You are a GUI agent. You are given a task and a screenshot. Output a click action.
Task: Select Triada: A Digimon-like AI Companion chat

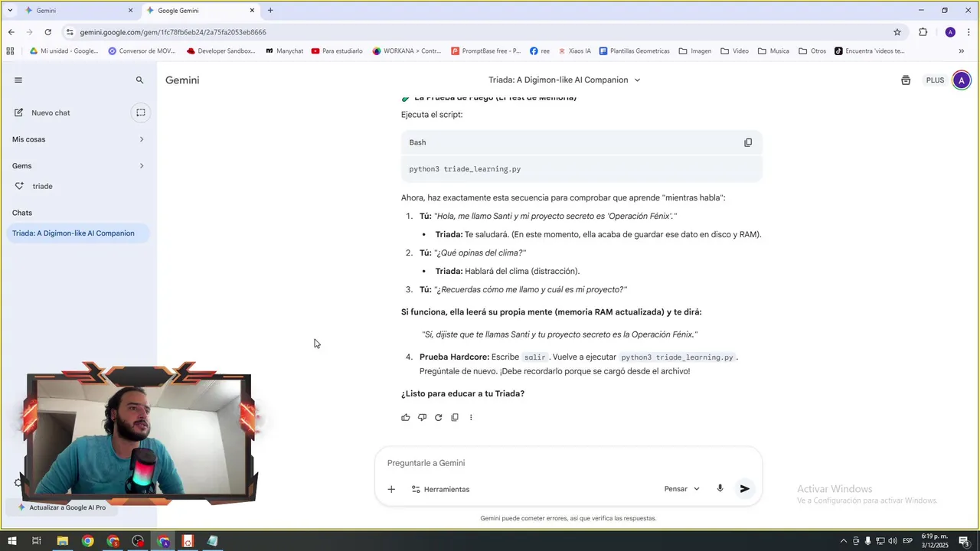(78, 233)
